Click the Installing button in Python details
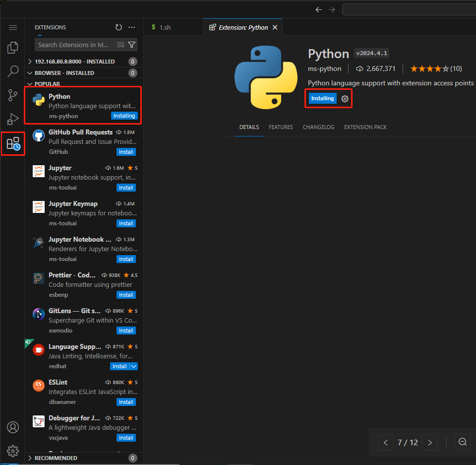Image resolution: width=476 pixels, height=465 pixels. click(322, 98)
